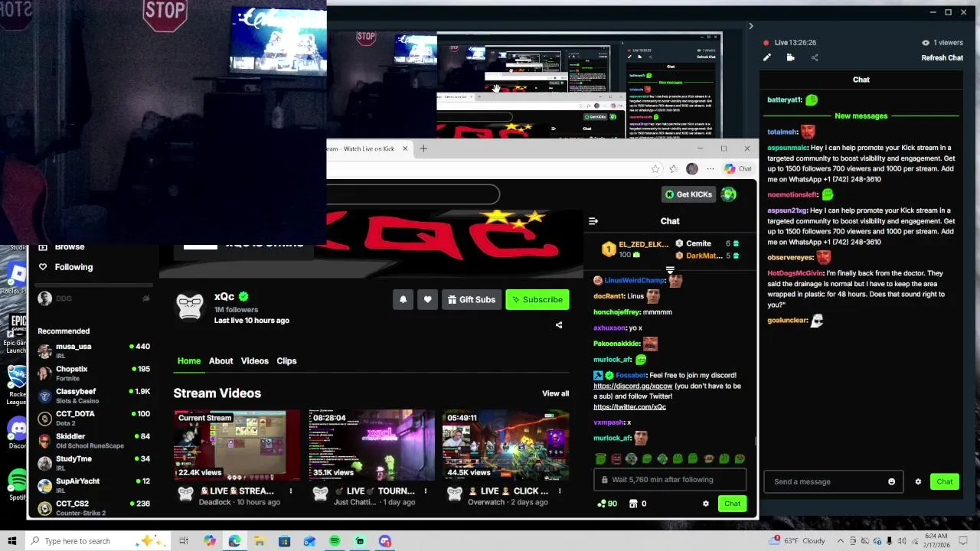Open the Current Stream video thumbnail

(x=237, y=445)
